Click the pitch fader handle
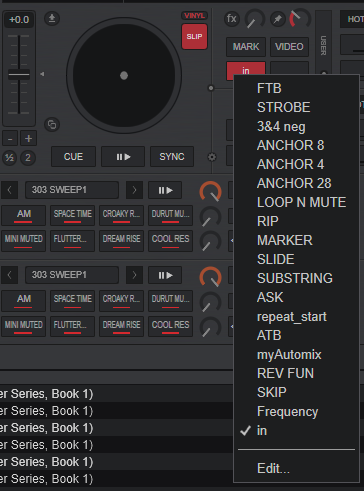 (x=19, y=74)
